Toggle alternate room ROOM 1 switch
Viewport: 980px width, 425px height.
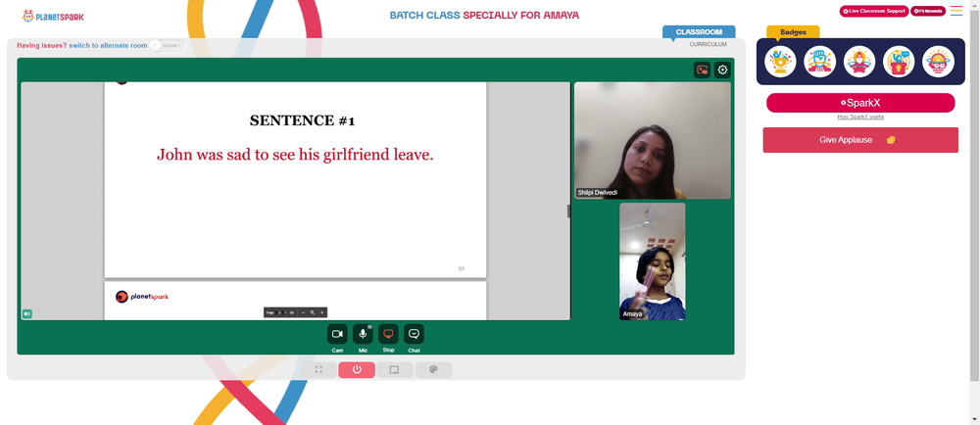point(167,46)
